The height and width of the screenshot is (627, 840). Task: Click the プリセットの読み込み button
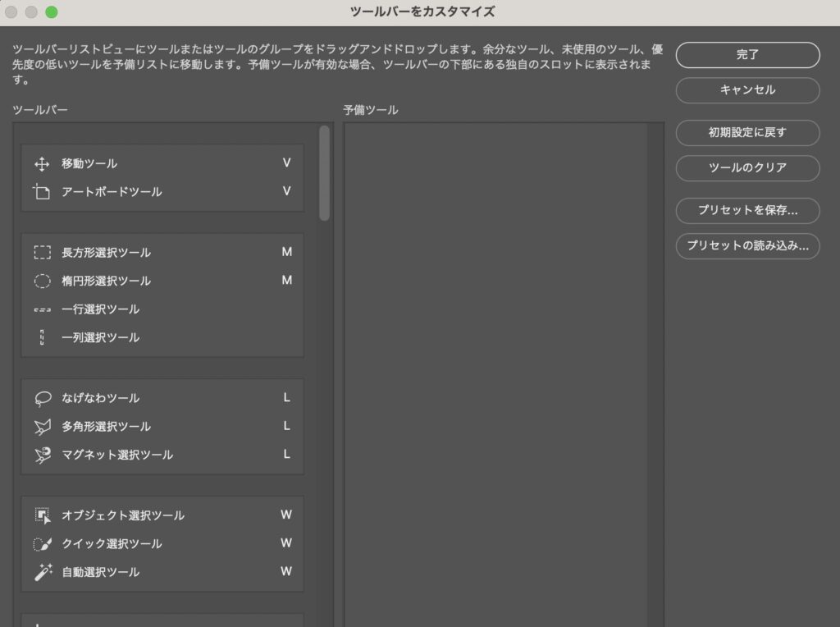point(747,246)
